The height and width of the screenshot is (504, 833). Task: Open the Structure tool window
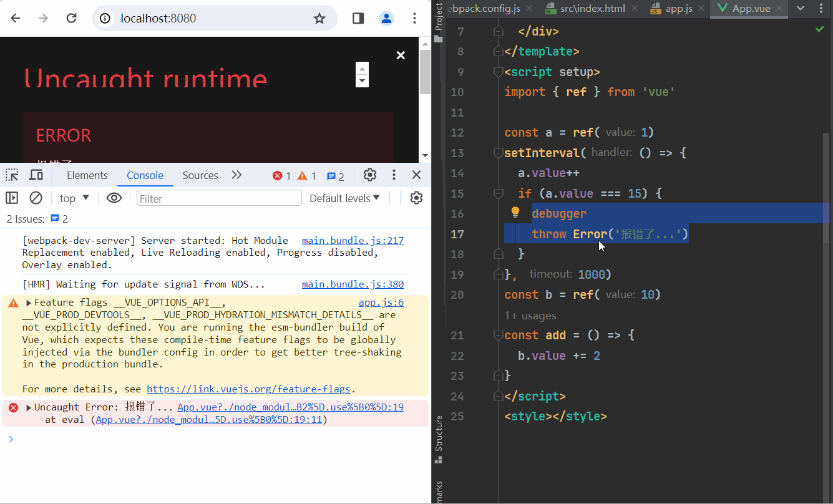[439, 439]
